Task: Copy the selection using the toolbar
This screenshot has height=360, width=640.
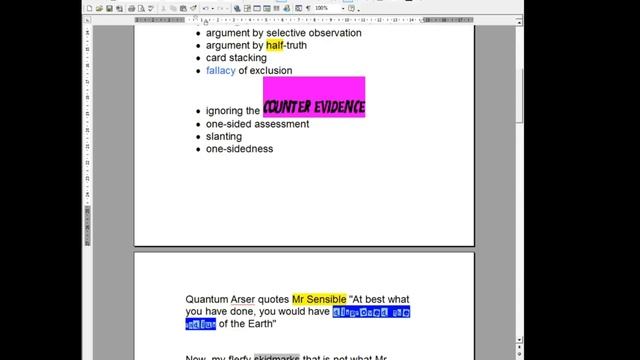Action: [173, 8]
